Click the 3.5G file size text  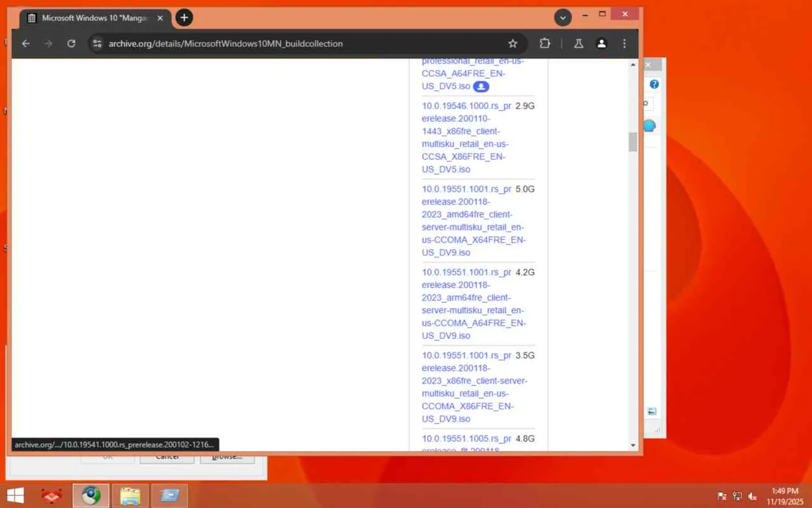(x=525, y=356)
